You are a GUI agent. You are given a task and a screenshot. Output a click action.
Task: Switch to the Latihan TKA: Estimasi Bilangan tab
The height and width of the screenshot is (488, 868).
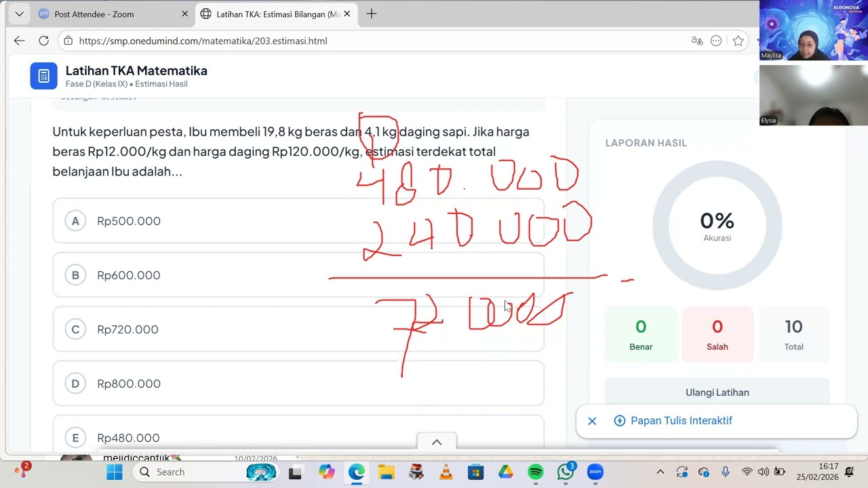[x=278, y=14]
